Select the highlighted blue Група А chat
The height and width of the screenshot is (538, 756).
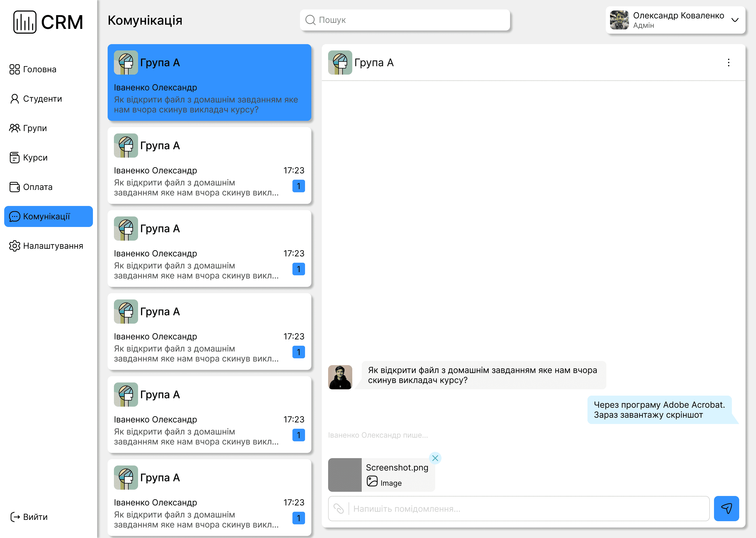coord(209,82)
